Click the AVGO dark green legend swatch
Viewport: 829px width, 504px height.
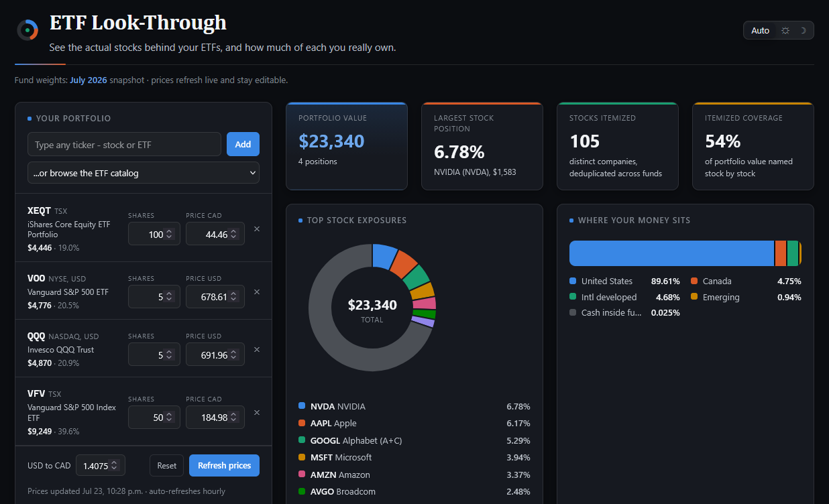click(302, 491)
